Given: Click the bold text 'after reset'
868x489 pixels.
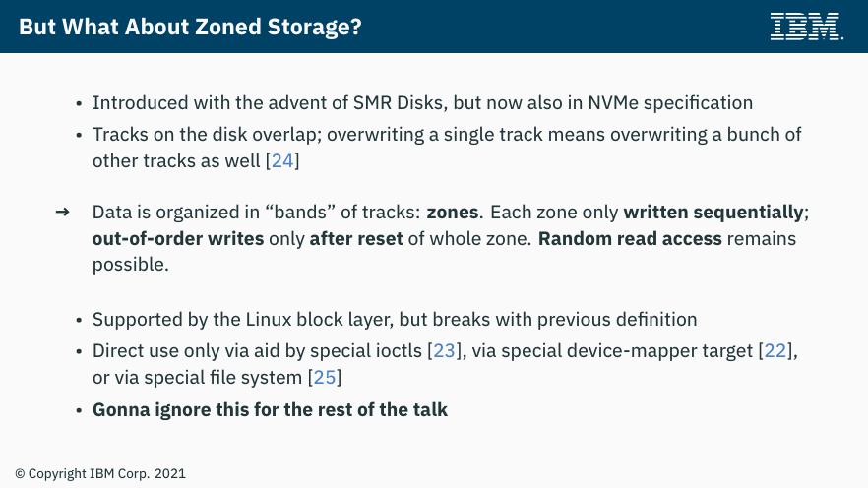Looking at the screenshot, I should 356,239.
